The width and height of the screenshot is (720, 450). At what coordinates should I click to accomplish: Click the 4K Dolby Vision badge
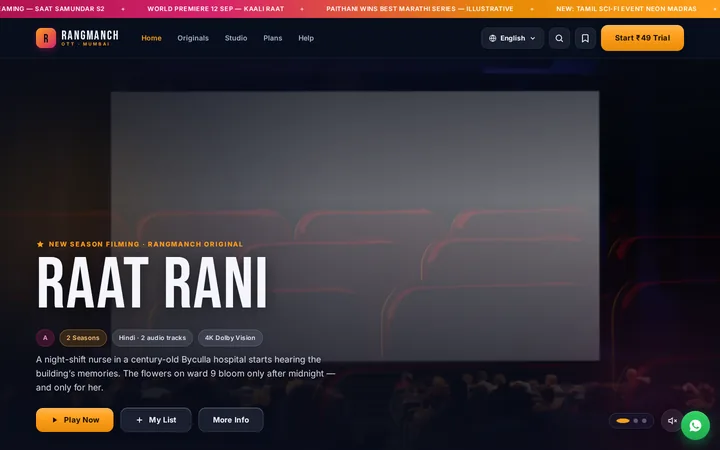pos(230,338)
